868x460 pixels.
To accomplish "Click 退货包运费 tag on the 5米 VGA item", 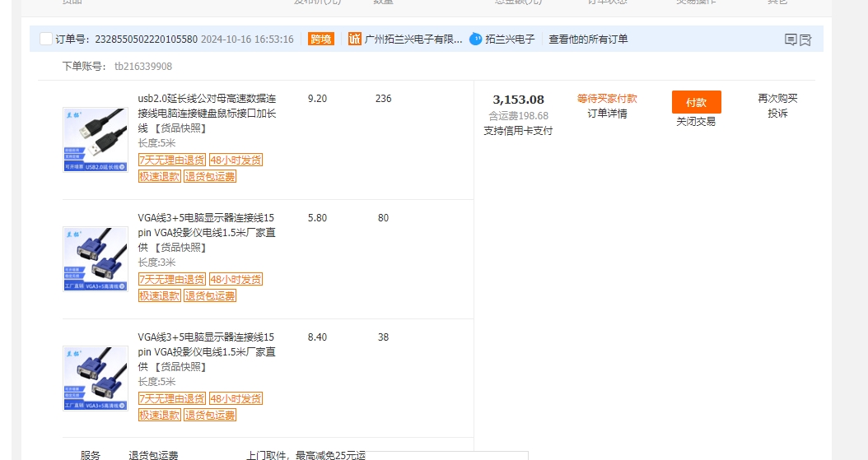I will tap(210, 415).
